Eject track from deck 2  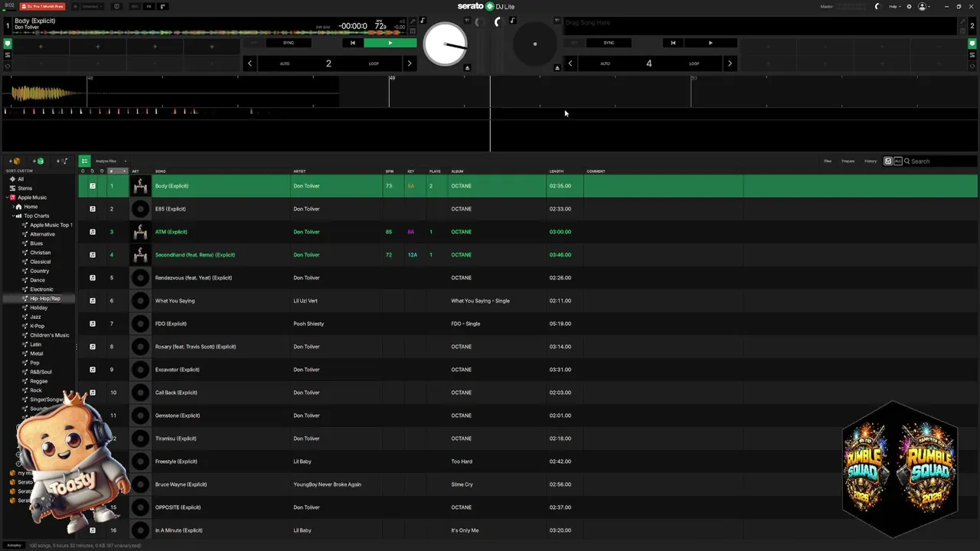tap(557, 68)
